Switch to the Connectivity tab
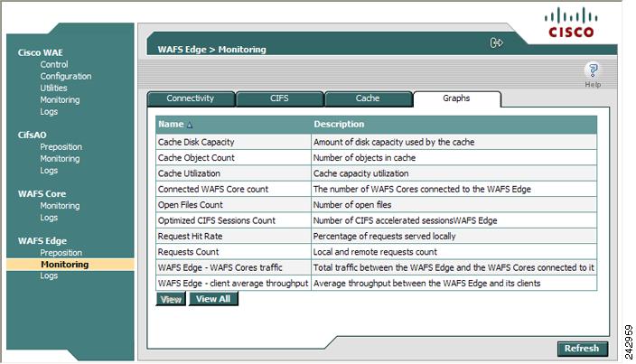 [x=191, y=99]
